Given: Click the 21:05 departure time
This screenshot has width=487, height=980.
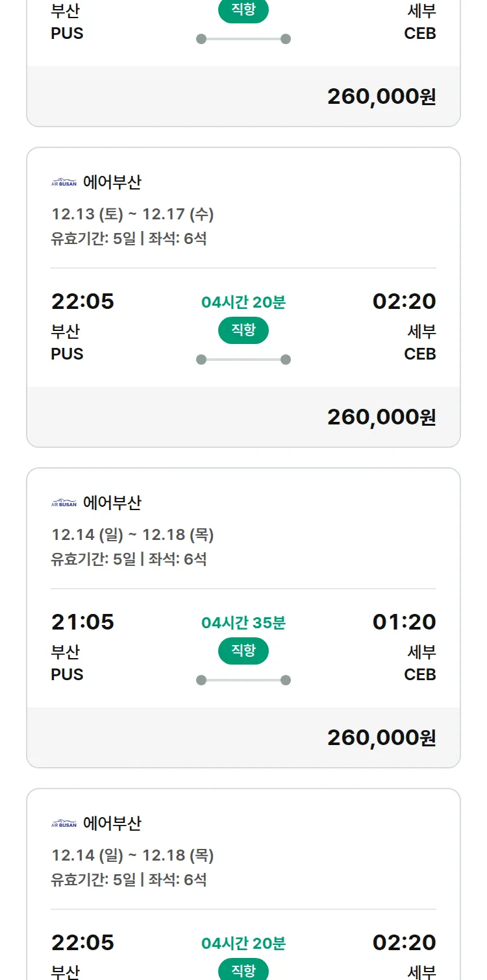Looking at the screenshot, I should [82, 622].
